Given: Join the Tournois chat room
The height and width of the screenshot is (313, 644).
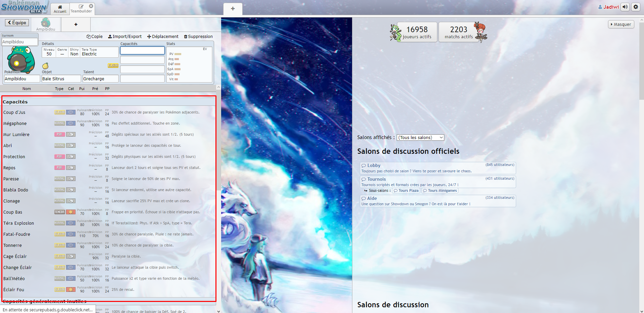Looking at the screenshot, I should click(438, 182).
